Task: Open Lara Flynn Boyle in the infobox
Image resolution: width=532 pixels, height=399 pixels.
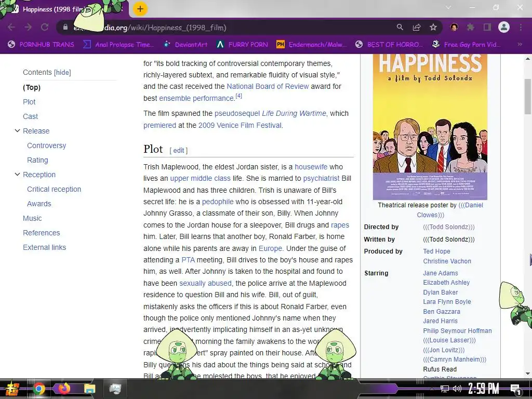Action: [x=447, y=302]
